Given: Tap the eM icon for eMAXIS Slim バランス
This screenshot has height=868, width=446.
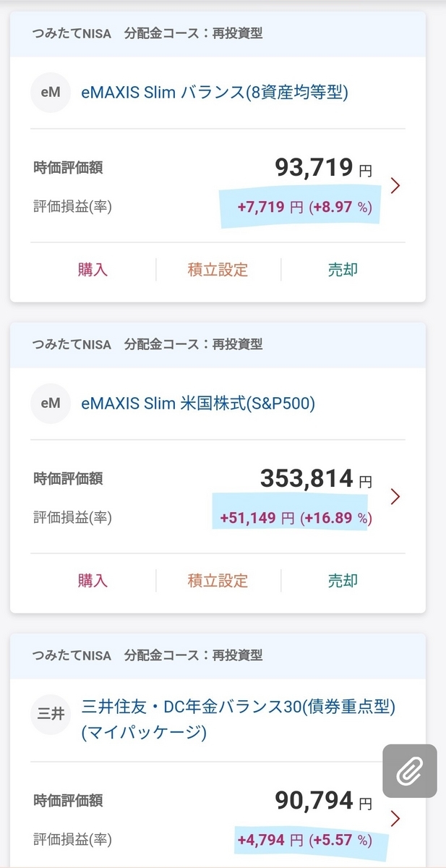Looking at the screenshot, I should tap(51, 93).
